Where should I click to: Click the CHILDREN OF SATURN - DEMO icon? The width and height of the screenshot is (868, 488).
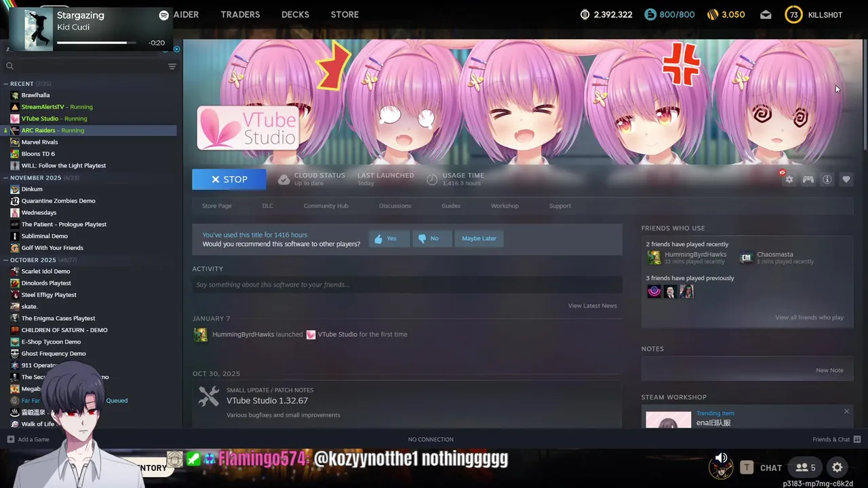pos(15,330)
